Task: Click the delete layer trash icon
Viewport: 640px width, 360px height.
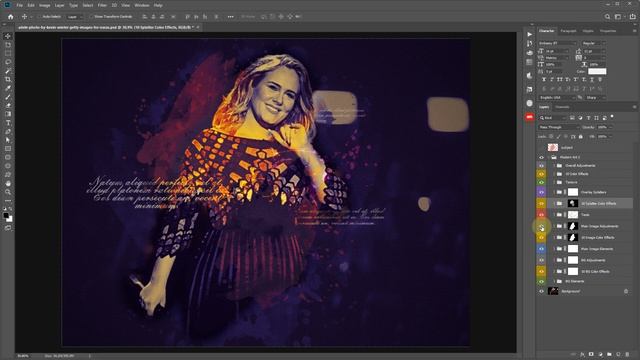Action: [x=627, y=354]
